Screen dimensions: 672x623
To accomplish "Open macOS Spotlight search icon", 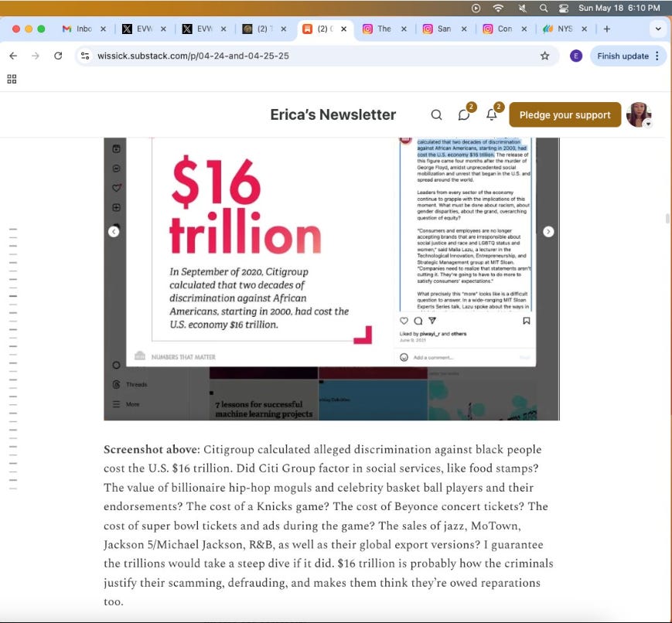I will pyautogui.click(x=544, y=8).
